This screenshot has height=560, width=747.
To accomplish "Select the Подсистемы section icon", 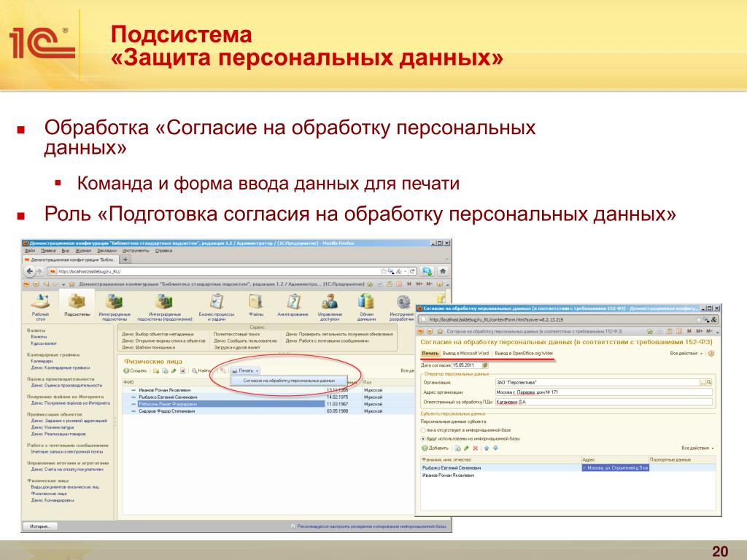I will point(77,306).
